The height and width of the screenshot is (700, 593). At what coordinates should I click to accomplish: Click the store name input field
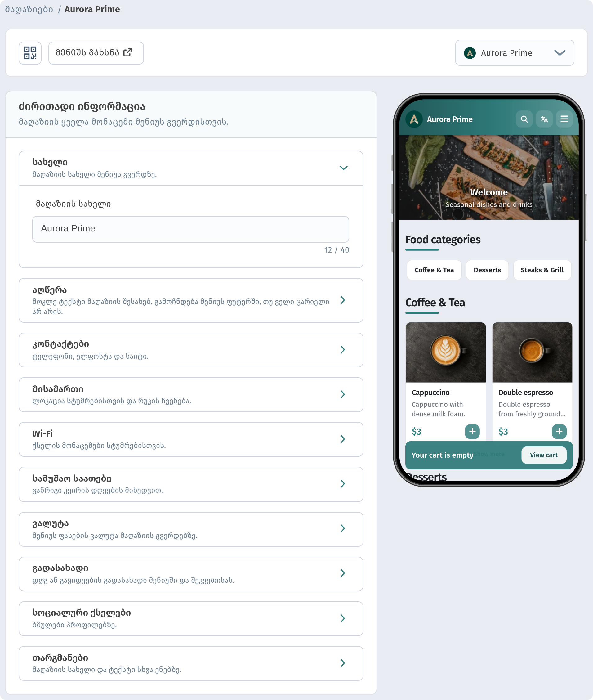(191, 229)
